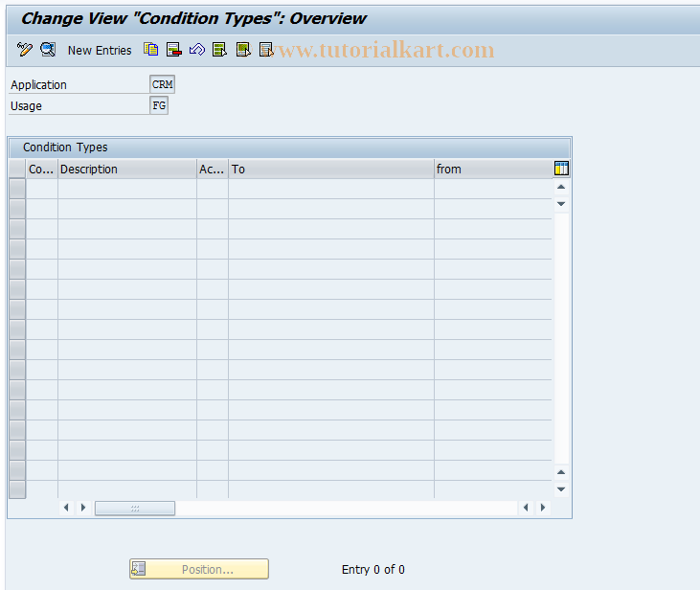Click the from column header
The image size is (700, 590).
pyautogui.click(x=493, y=170)
